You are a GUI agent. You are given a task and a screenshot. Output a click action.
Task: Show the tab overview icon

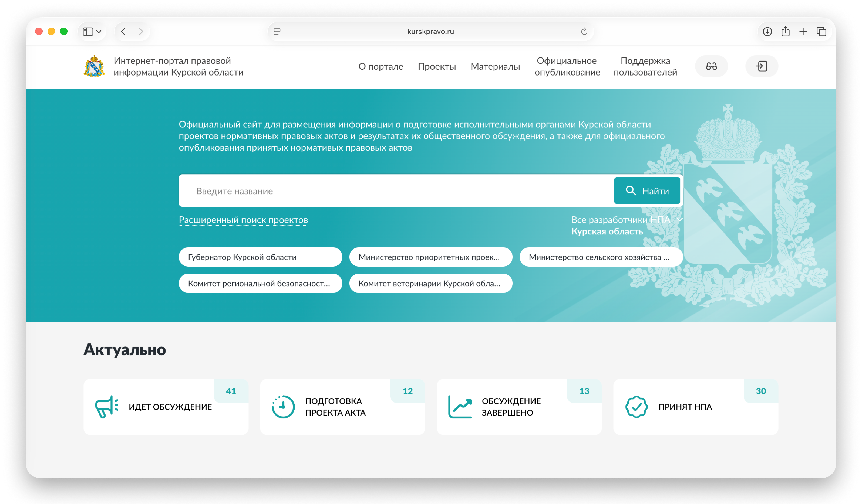tap(821, 32)
